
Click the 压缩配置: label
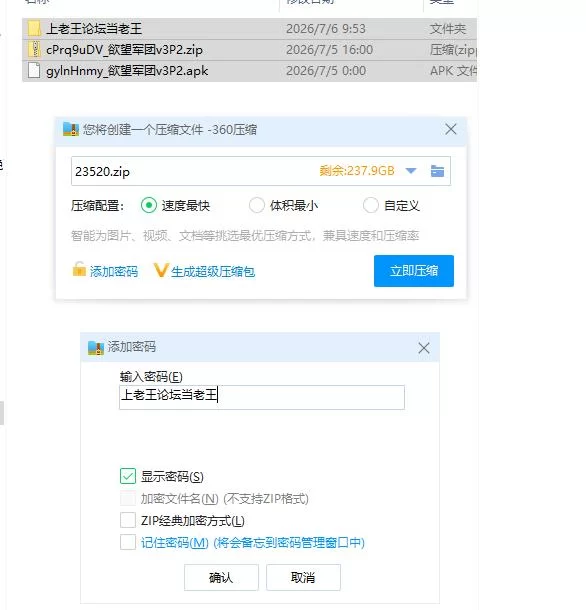click(x=97, y=205)
